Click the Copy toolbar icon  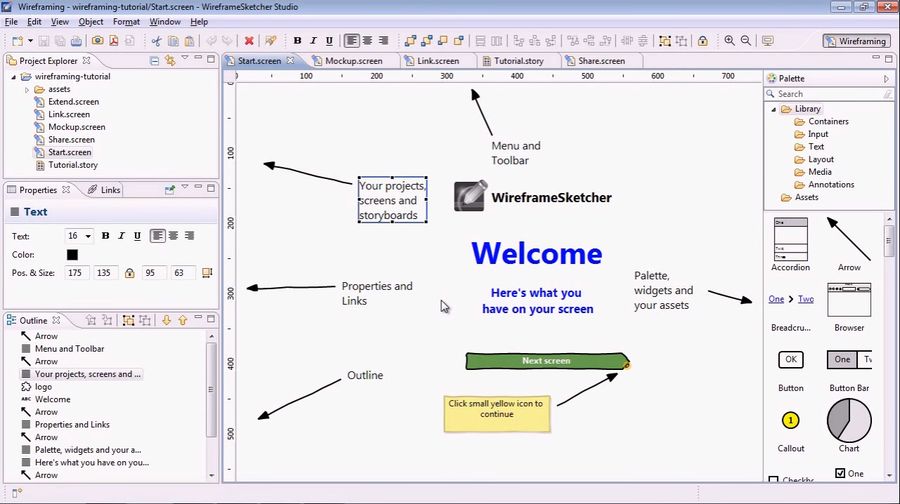[173, 41]
